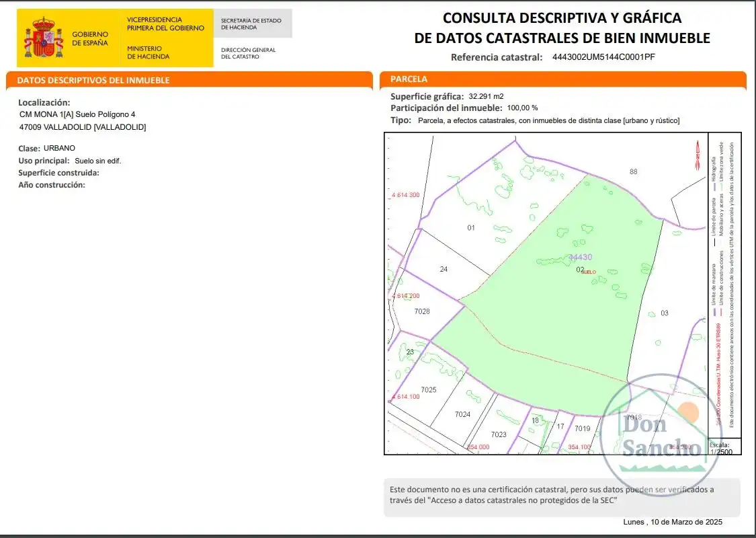Click the red north arrow on map
Viewport: 756px width, 538px height.
tap(697, 155)
